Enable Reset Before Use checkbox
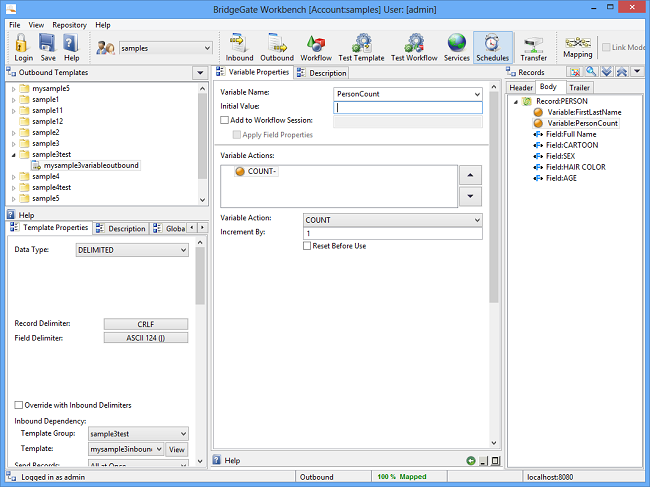650x487 pixels. [x=307, y=246]
